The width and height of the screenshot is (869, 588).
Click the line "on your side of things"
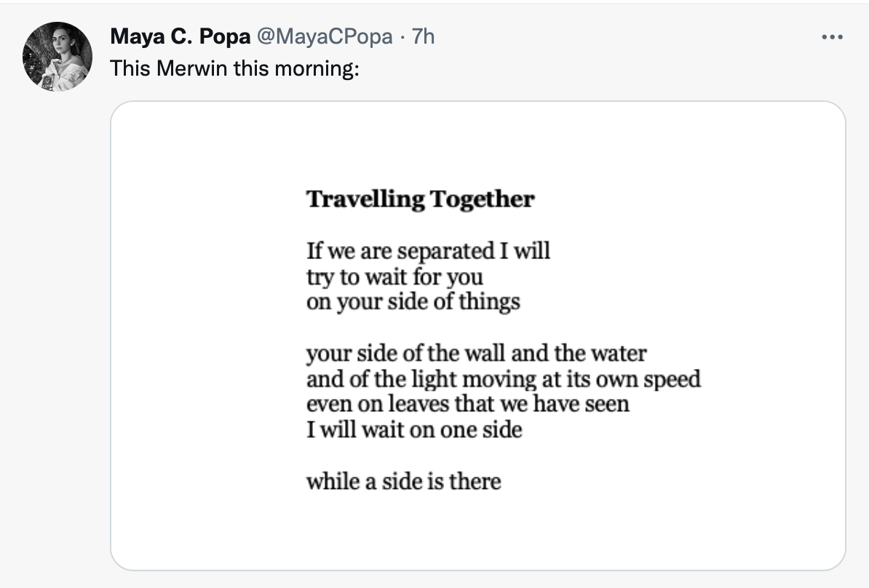point(413,301)
